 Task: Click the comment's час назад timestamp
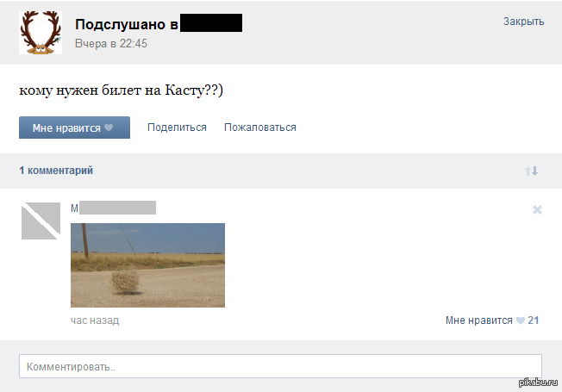coord(95,320)
